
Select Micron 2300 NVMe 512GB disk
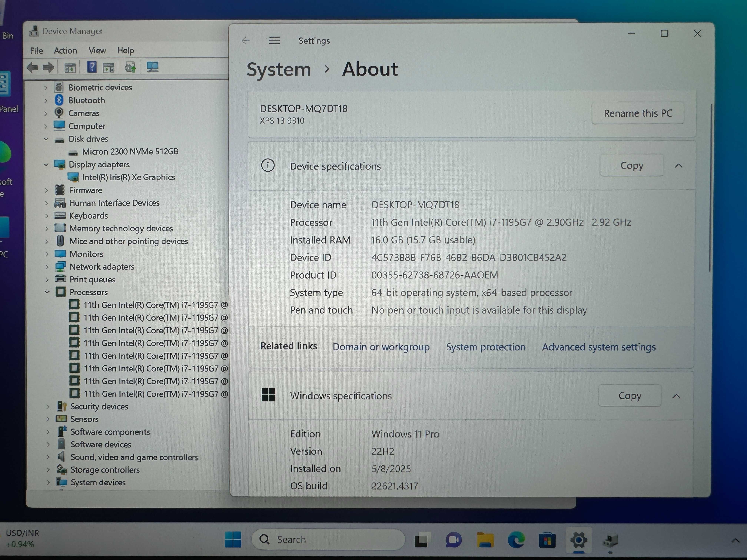(130, 151)
